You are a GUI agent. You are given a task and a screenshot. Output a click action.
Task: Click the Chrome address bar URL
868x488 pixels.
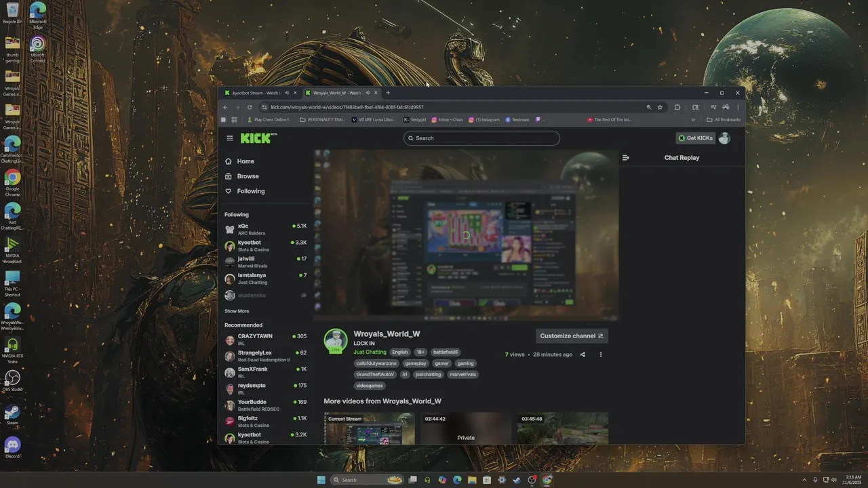(x=347, y=107)
